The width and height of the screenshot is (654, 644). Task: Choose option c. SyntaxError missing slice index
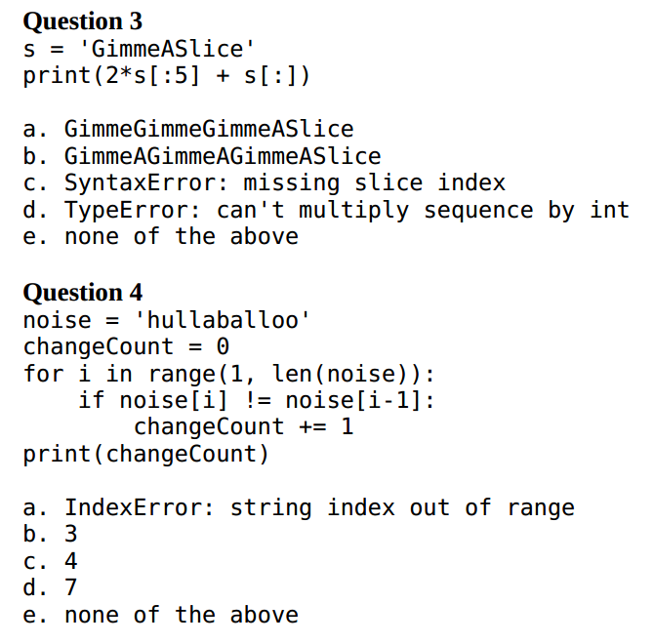pos(264,183)
